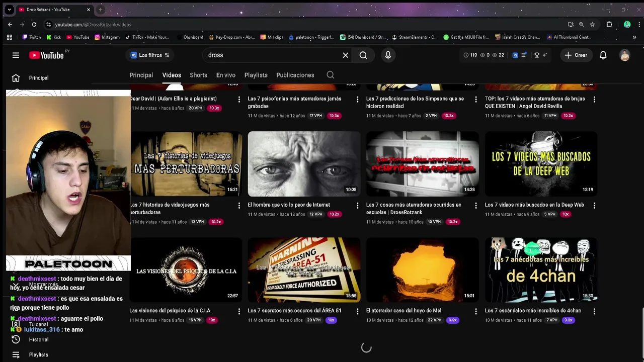This screenshot has height=362, width=644.
Task: Open the Los filtros filter menu
Action: (x=150, y=55)
